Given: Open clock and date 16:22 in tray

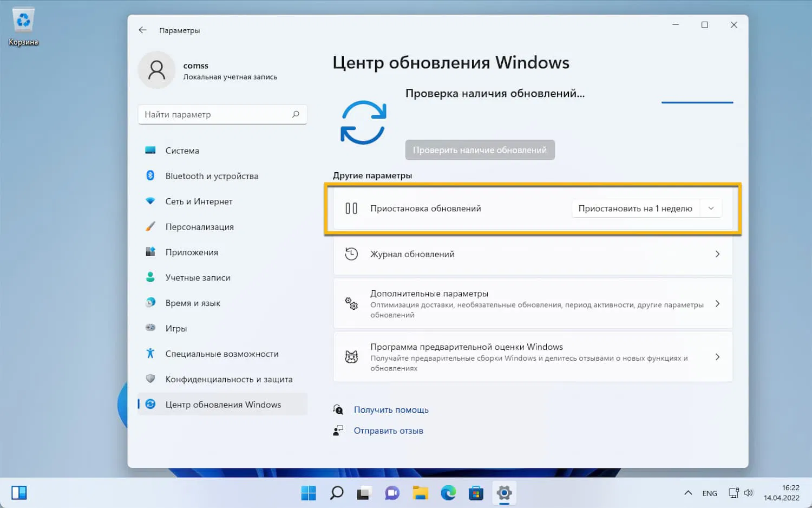Looking at the screenshot, I should pos(782,493).
